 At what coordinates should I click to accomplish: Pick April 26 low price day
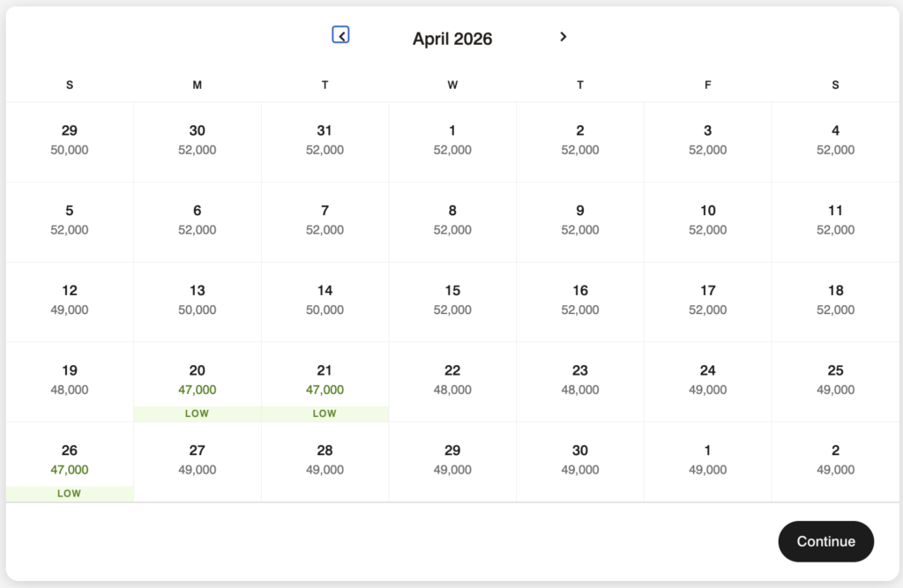tap(70, 460)
